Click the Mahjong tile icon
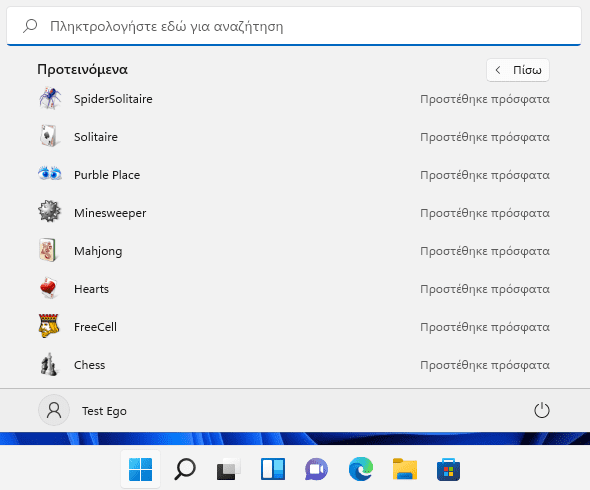Viewport: 590px width, 490px height. (48, 250)
